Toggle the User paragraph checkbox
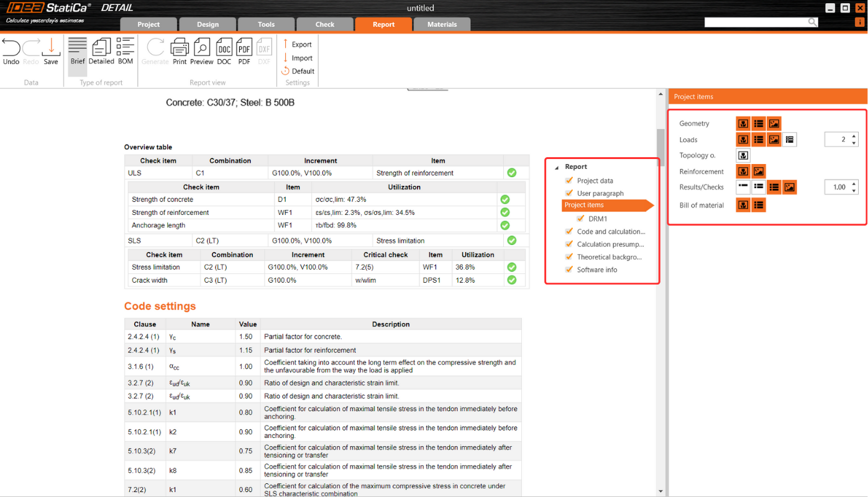This screenshot has height=497, width=868. coord(569,193)
